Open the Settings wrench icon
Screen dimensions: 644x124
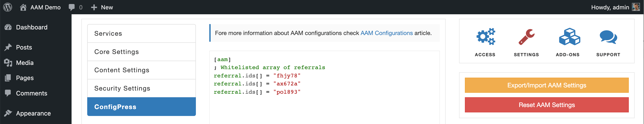click(x=527, y=37)
